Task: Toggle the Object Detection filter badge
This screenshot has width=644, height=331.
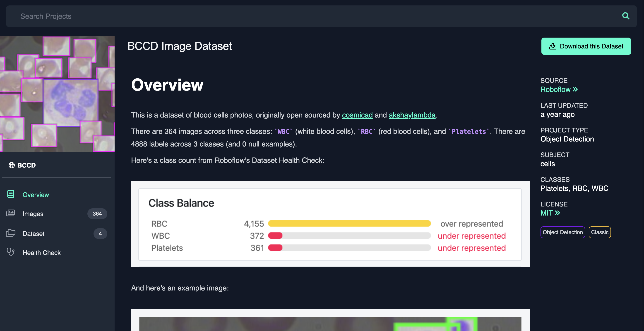Action: click(563, 232)
